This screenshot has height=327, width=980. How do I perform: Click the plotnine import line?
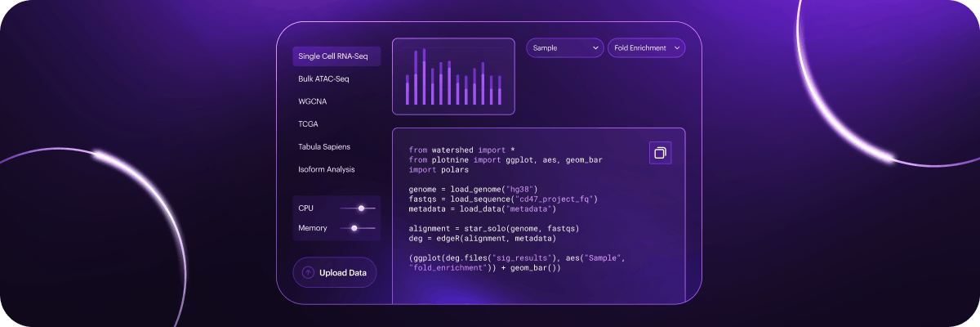(x=506, y=160)
